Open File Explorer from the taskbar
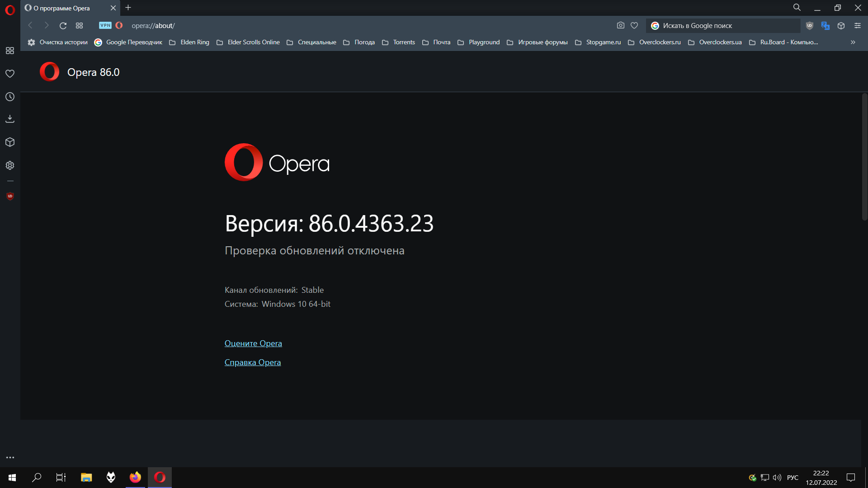The width and height of the screenshot is (868, 488). [x=86, y=477]
